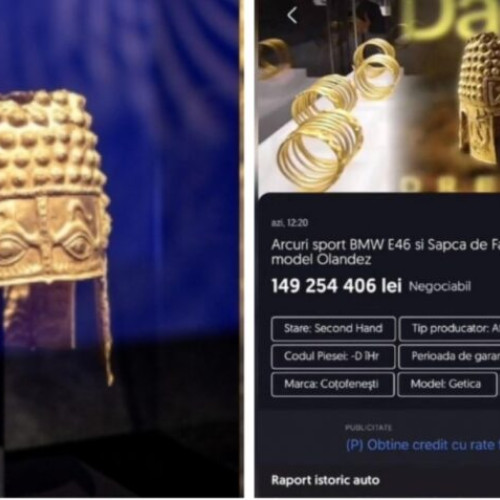
Task: Click the Perioada de garantie tag
Action: pos(450,357)
